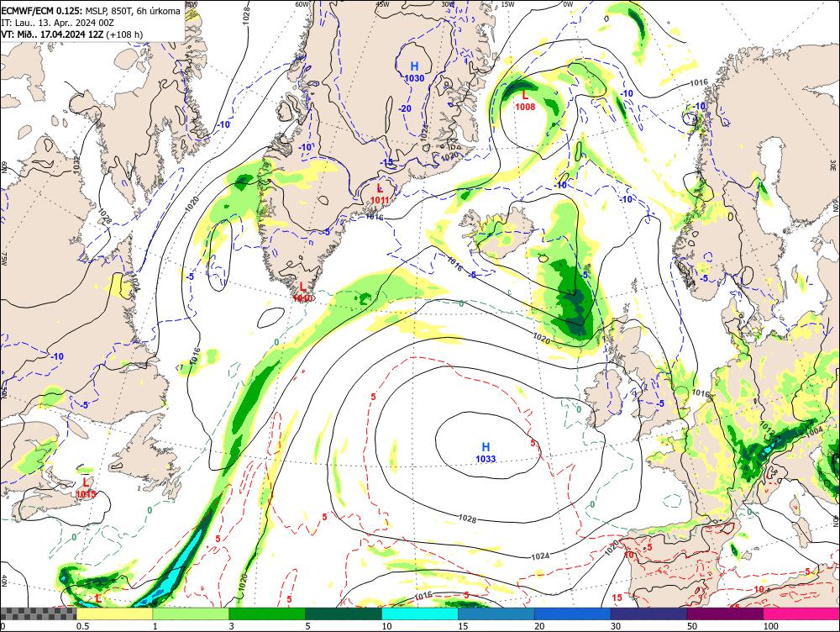Choose the magenta 50–100 mm legend swatch

point(725,614)
